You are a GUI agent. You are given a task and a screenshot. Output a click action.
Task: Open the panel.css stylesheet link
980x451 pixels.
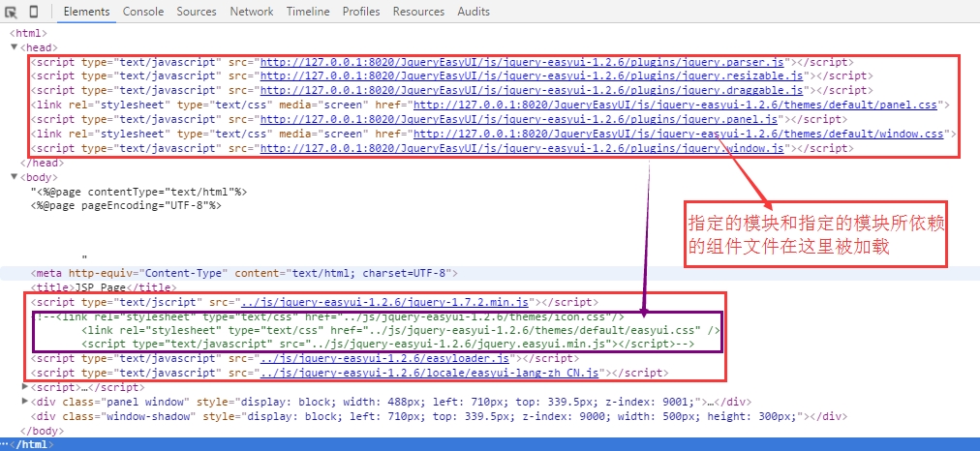pos(676,105)
